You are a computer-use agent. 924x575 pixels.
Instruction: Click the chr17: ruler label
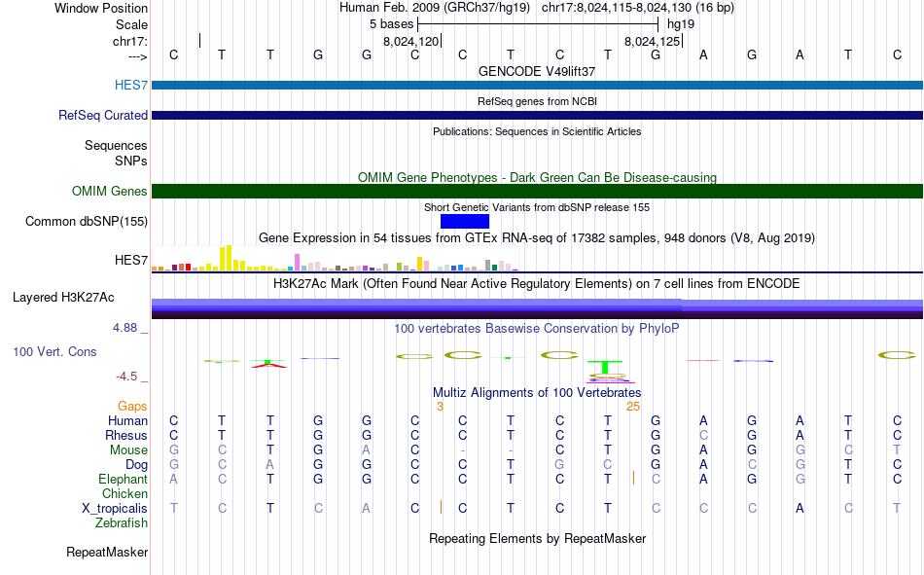pos(129,41)
